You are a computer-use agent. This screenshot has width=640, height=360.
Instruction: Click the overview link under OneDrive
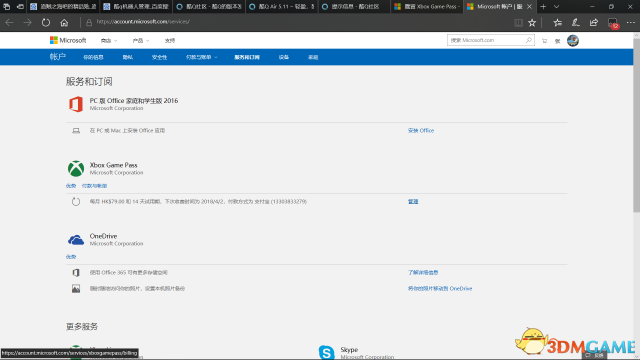pyautogui.click(x=71, y=257)
